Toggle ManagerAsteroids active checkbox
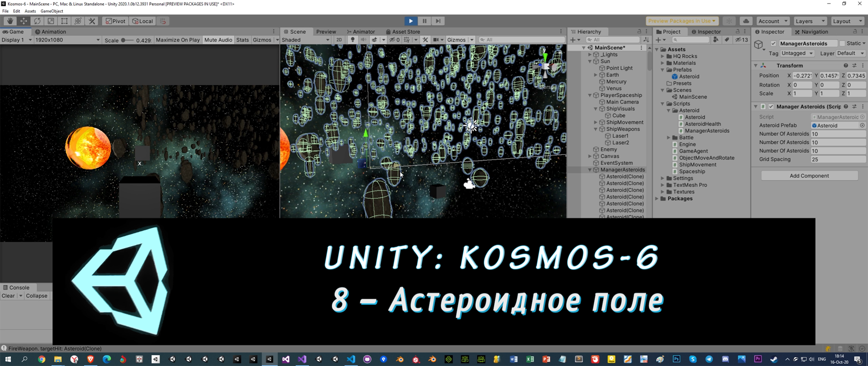868x366 pixels. (773, 44)
